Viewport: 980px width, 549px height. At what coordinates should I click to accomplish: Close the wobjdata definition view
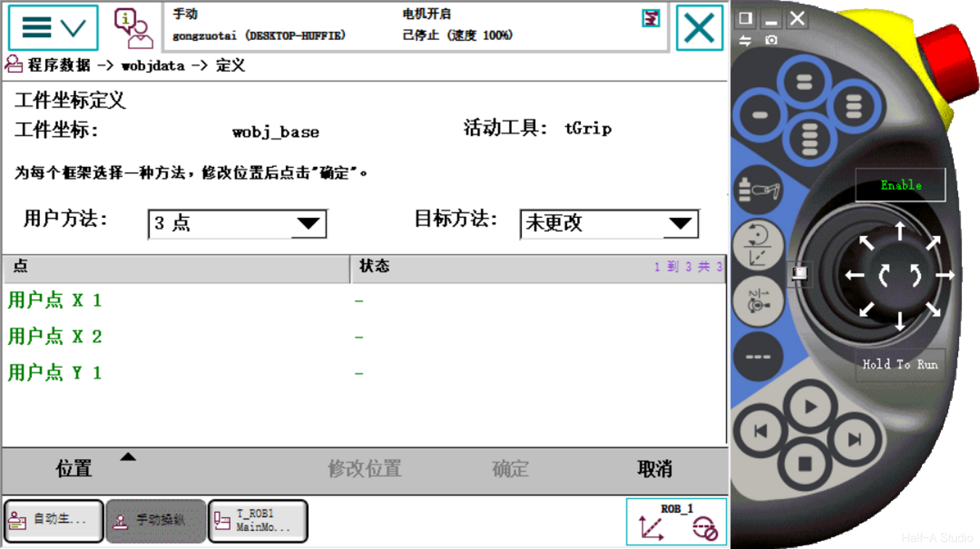[699, 28]
